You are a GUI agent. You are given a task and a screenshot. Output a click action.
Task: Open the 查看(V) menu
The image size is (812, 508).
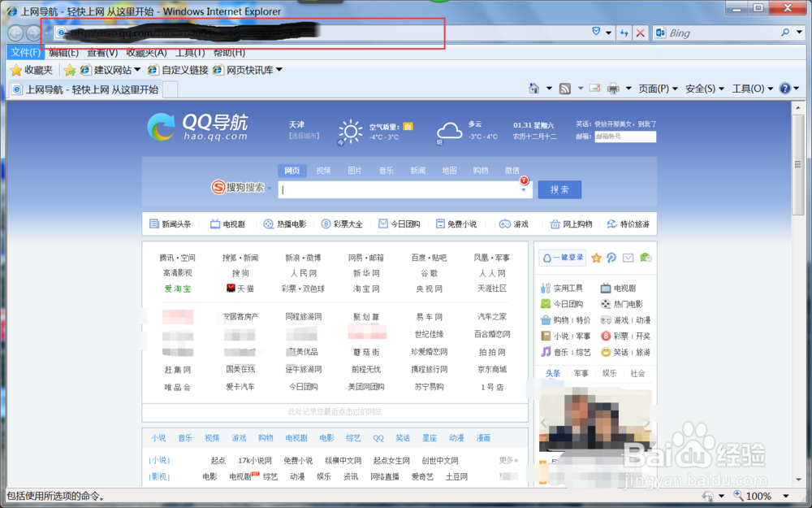(x=102, y=52)
